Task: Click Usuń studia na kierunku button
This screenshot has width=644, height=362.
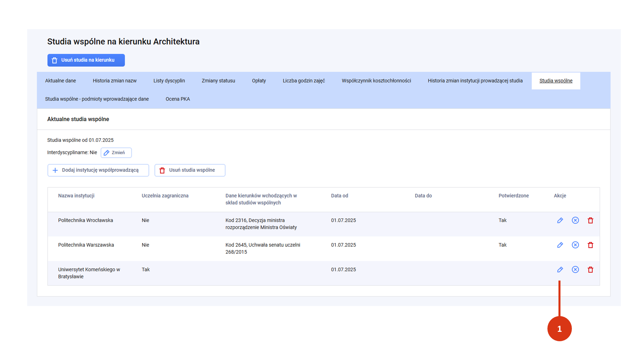Action: (x=86, y=60)
